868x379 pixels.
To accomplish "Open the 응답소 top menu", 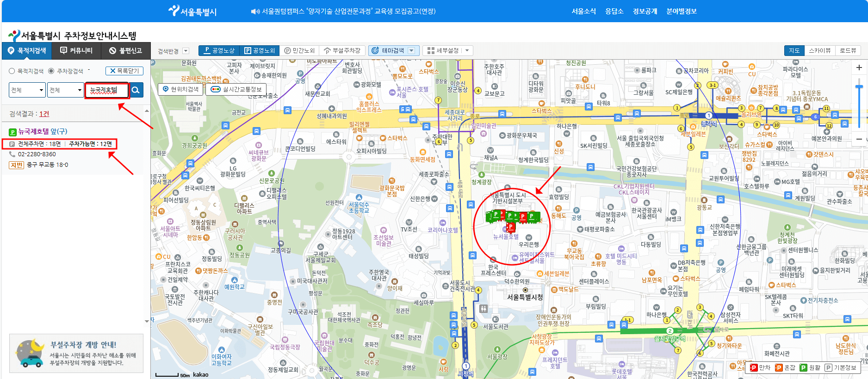I will pos(614,12).
